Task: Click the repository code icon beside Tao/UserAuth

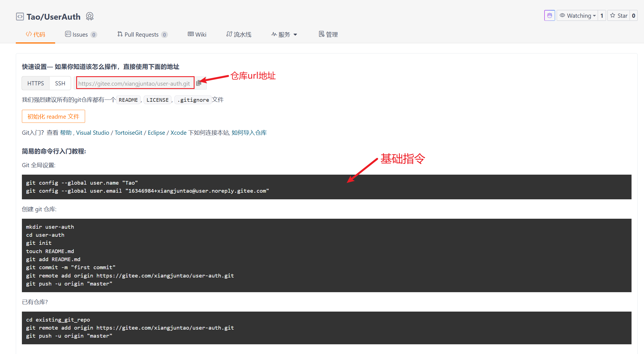Action: pyautogui.click(x=20, y=17)
